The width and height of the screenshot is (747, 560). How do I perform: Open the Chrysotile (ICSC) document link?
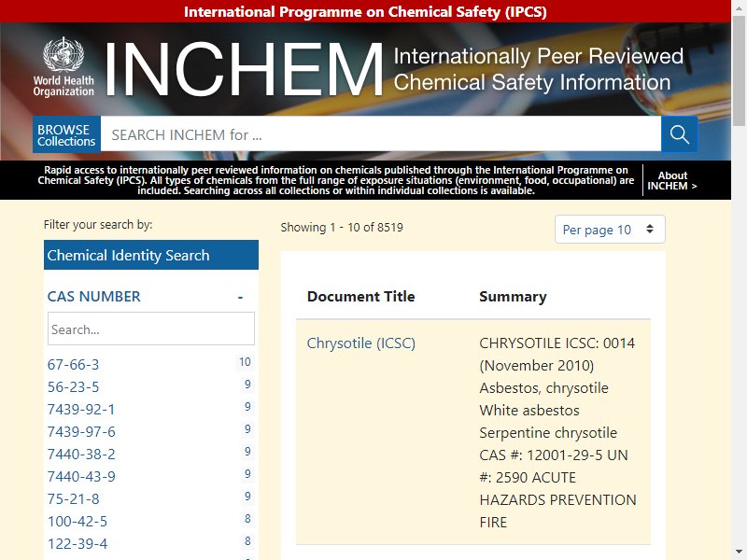pos(361,343)
